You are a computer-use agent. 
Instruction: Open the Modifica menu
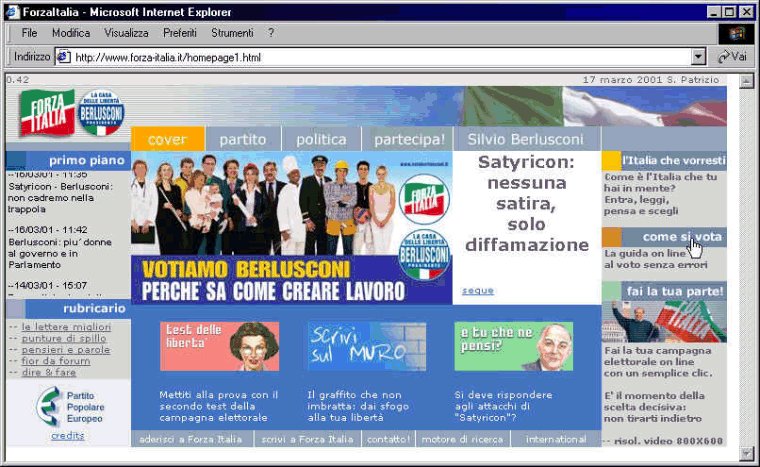[71, 33]
